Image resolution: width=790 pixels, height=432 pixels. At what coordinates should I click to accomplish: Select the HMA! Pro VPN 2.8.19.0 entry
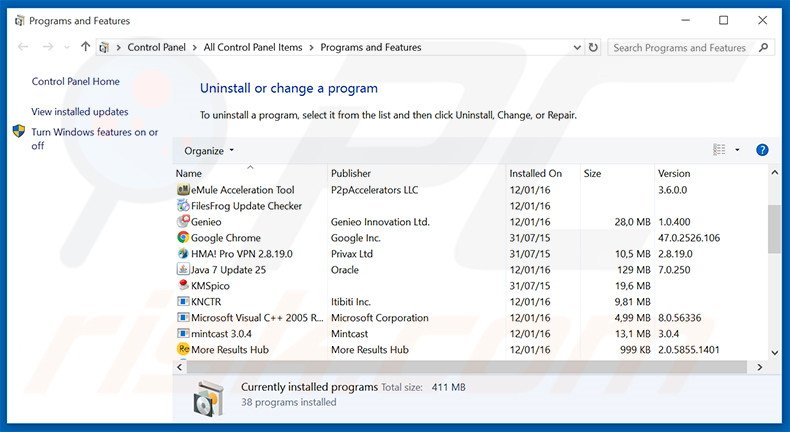pos(242,254)
